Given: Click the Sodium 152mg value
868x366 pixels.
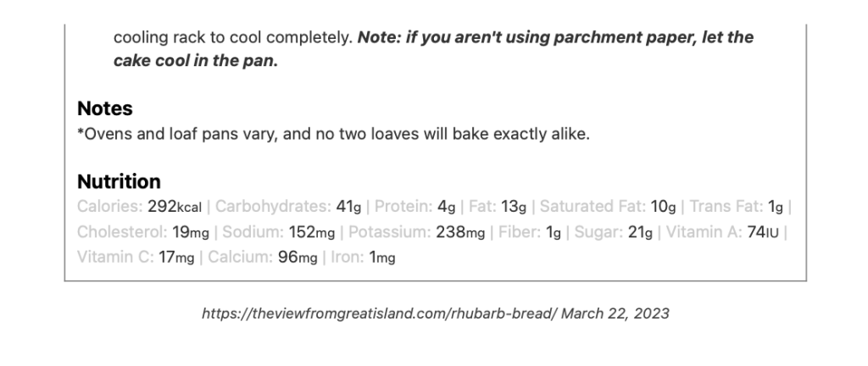Looking at the screenshot, I should click(x=314, y=232).
